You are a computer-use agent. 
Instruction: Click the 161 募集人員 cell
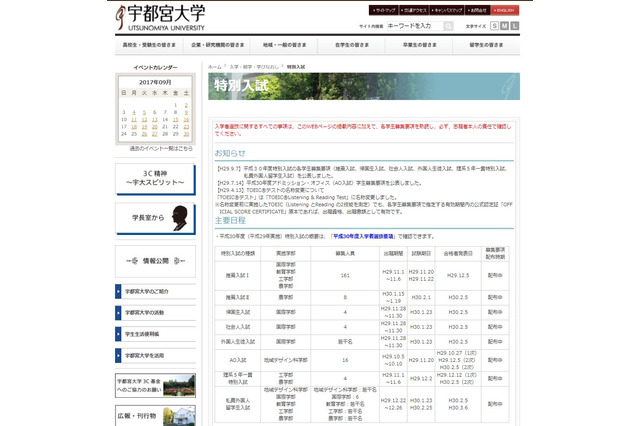point(345,275)
